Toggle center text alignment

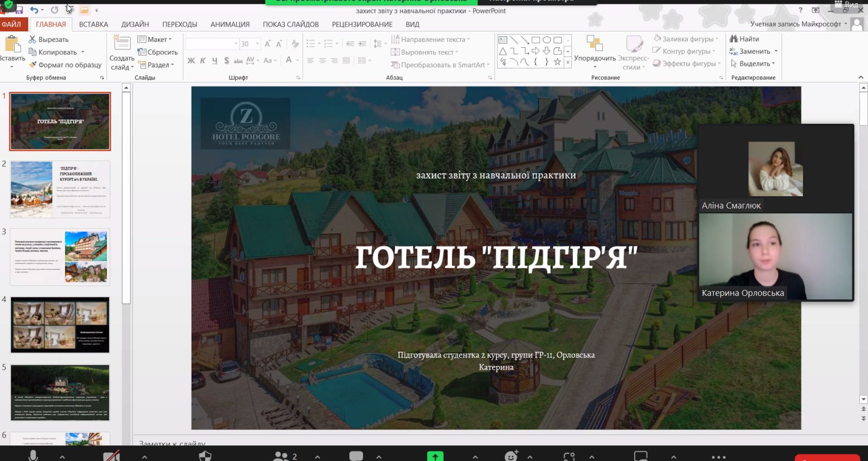click(x=322, y=60)
